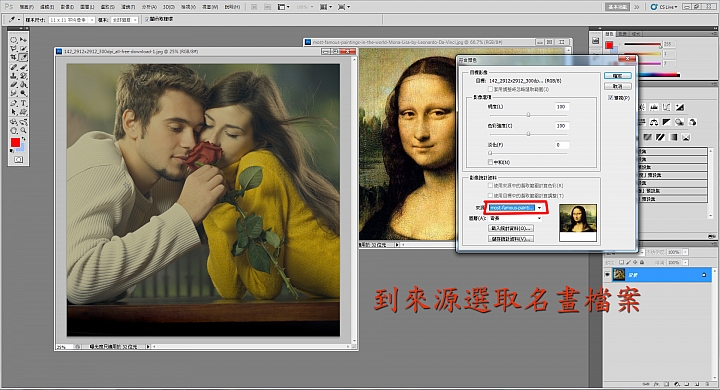Open the 影像(I) Image menu
Viewport: 720px width, 390px height.
(67, 7)
